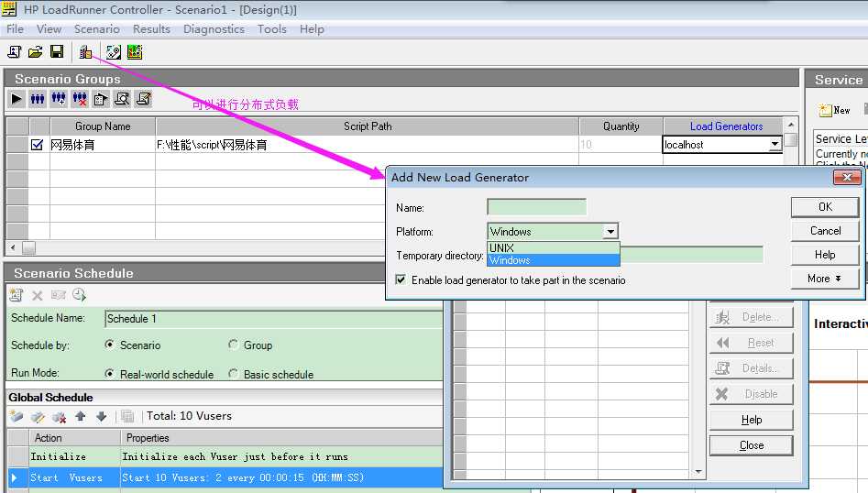Screen dimensions: 868x493
Task: Open the File menu
Action: pos(15,29)
